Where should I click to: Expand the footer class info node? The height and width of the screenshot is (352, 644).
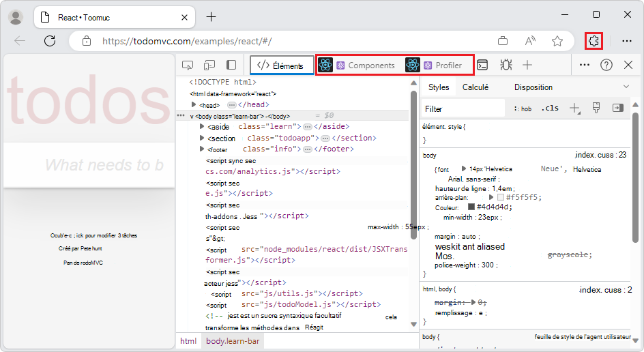202,149
